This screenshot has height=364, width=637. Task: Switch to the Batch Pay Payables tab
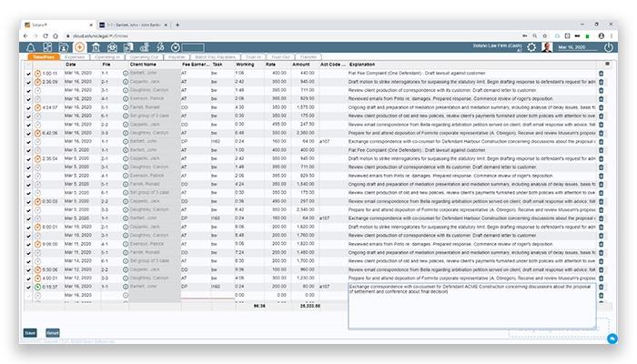216,57
